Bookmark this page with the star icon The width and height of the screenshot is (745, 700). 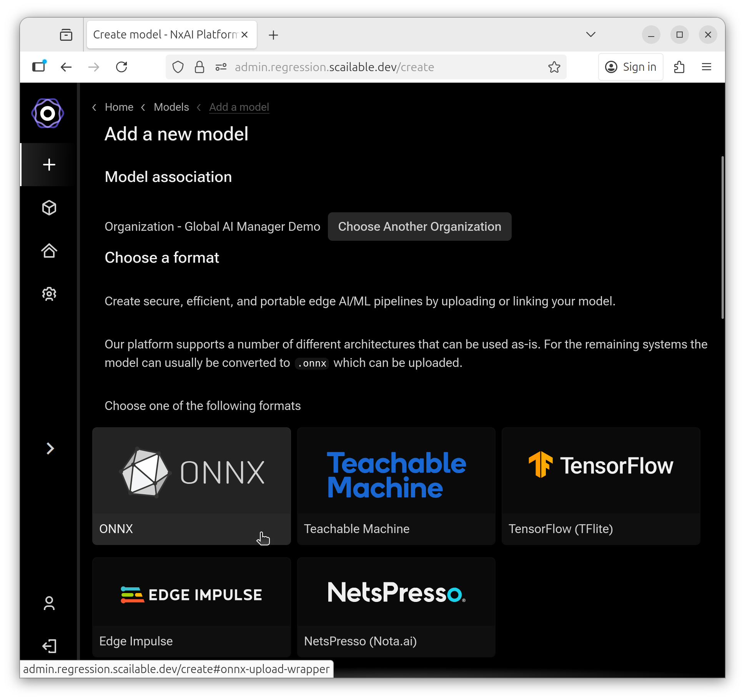click(x=554, y=67)
